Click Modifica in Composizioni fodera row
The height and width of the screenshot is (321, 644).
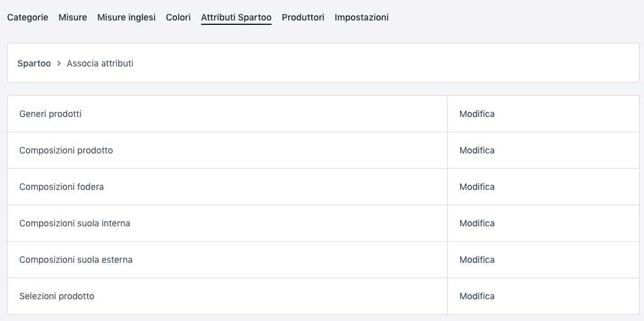(477, 187)
